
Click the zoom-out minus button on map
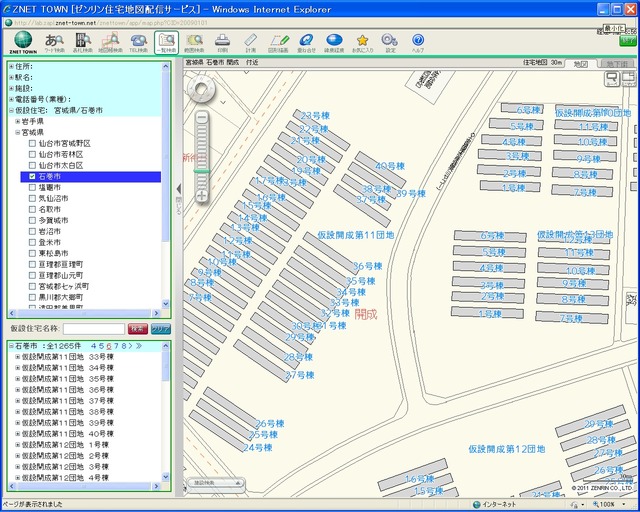202,118
